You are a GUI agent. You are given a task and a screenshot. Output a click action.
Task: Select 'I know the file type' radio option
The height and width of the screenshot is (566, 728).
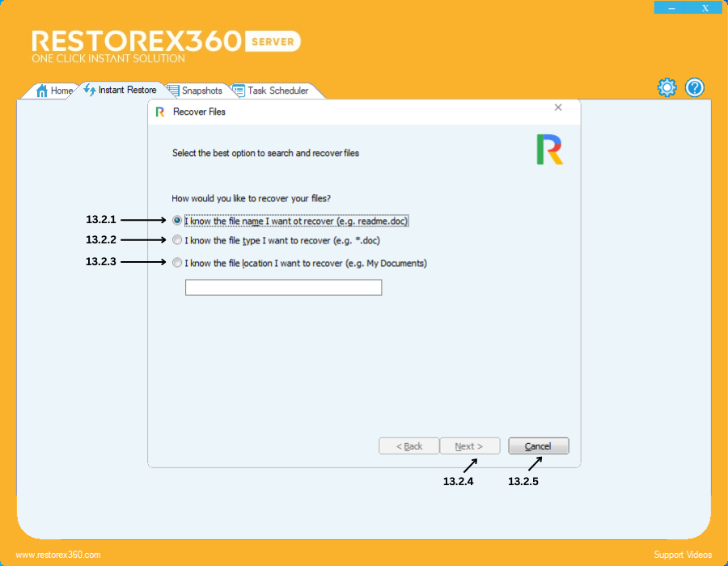[x=177, y=240]
